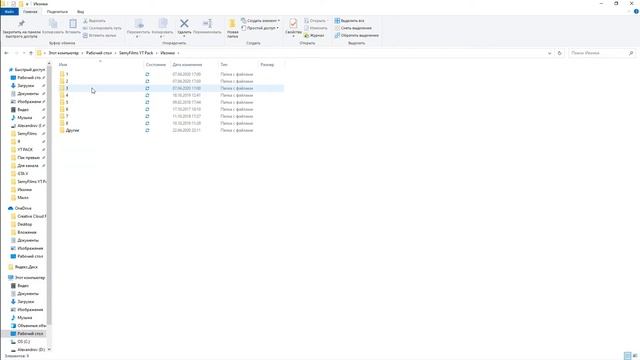Open the Создать элемент dropdown
Screen dimensions: 640x360
260,20
